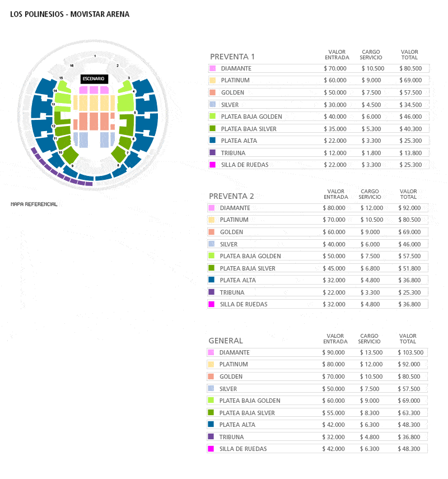
Task: Click the Platea Baja Silver swatch in Preventa 1
Action: coord(213,129)
